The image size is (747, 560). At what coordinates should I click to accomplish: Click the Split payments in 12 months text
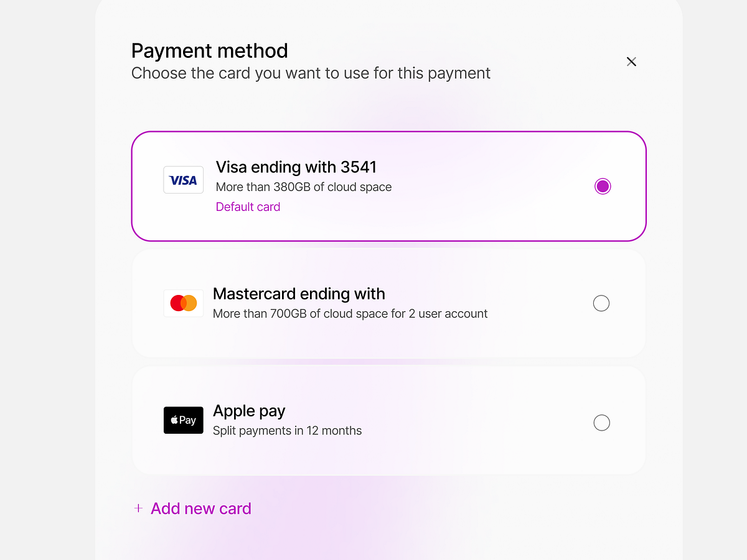287,430
